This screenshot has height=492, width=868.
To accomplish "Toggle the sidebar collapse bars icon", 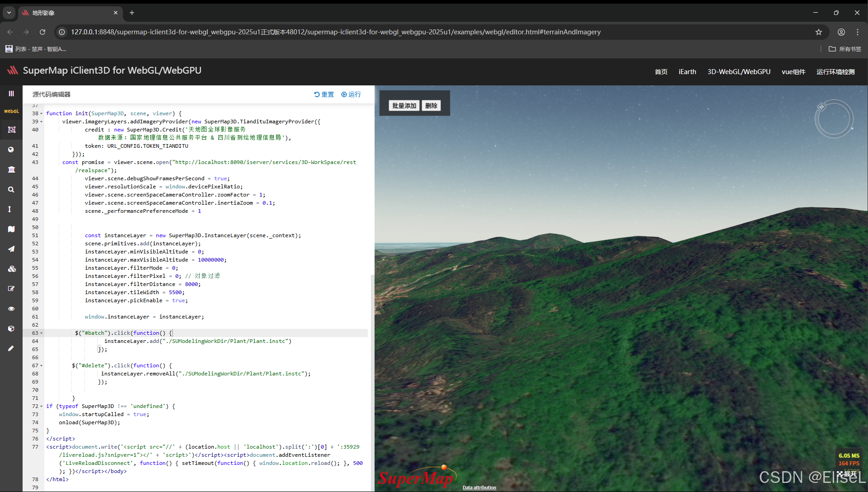I will pyautogui.click(x=11, y=94).
